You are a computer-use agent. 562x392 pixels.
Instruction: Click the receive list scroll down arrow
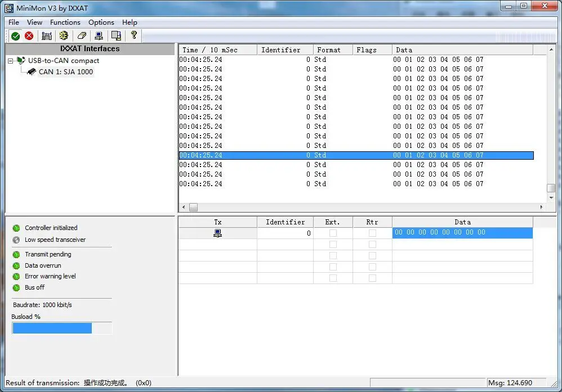click(x=551, y=197)
